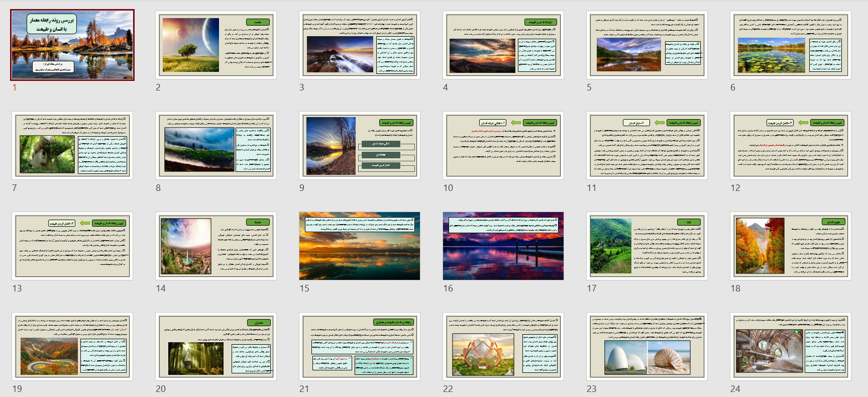
Task: Pick slide 22 with lotus-shaped building
Action: [503, 346]
